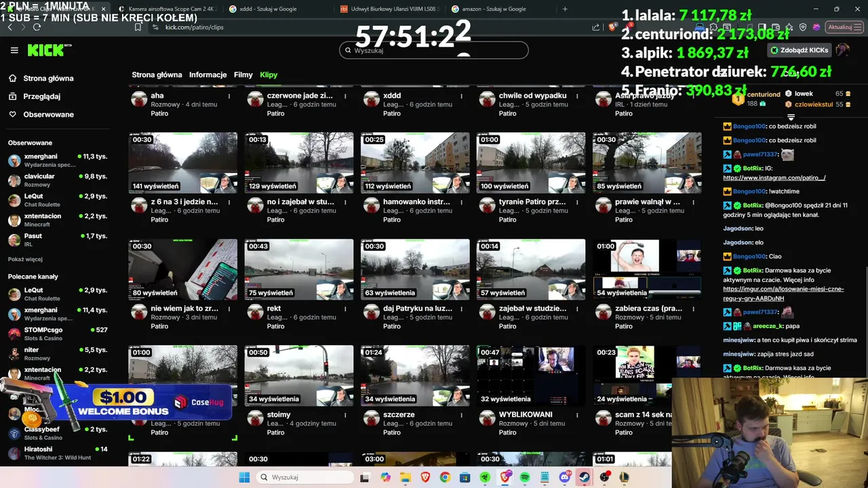Launch Copilot from the taskbar
The width and height of the screenshot is (868, 488).
click(385, 477)
